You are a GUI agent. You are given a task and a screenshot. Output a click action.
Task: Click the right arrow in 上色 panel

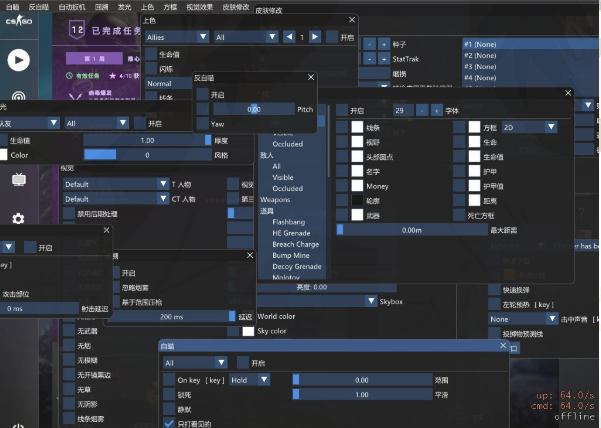click(316, 37)
